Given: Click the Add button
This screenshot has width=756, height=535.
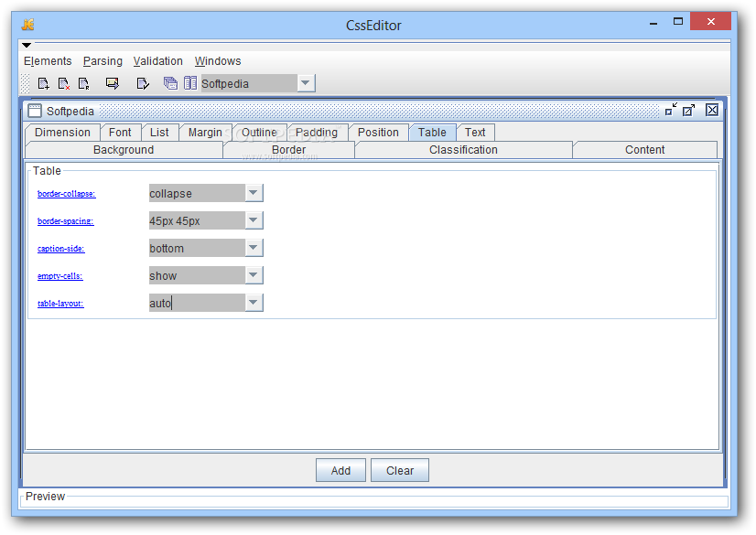Looking at the screenshot, I should pyautogui.click(x=340, y=470).
